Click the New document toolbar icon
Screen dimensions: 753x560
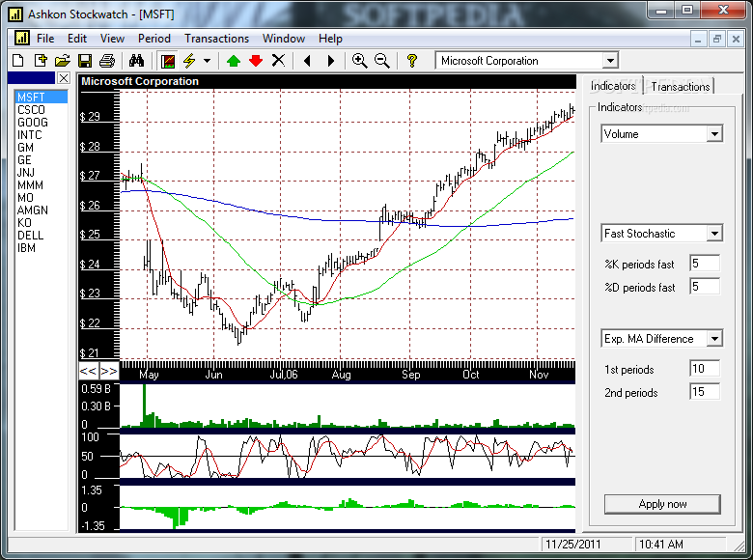coord(17,61)
